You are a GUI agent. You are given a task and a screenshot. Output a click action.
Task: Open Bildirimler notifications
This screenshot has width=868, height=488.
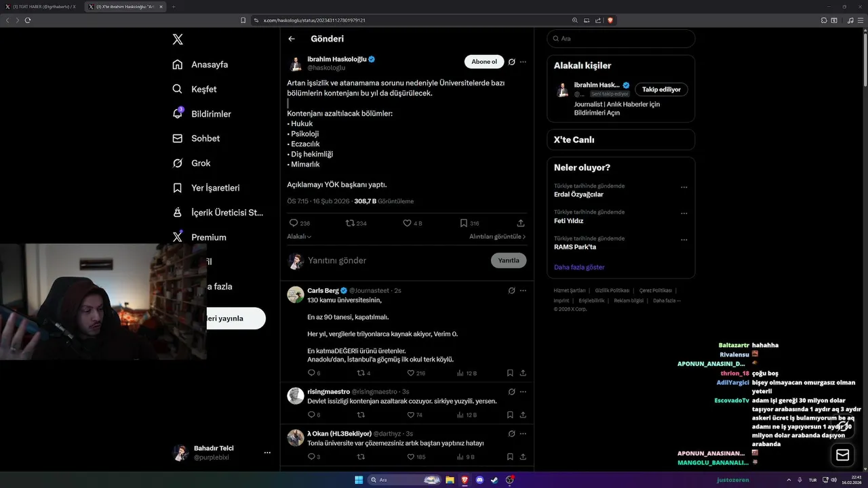click(201, 114)
